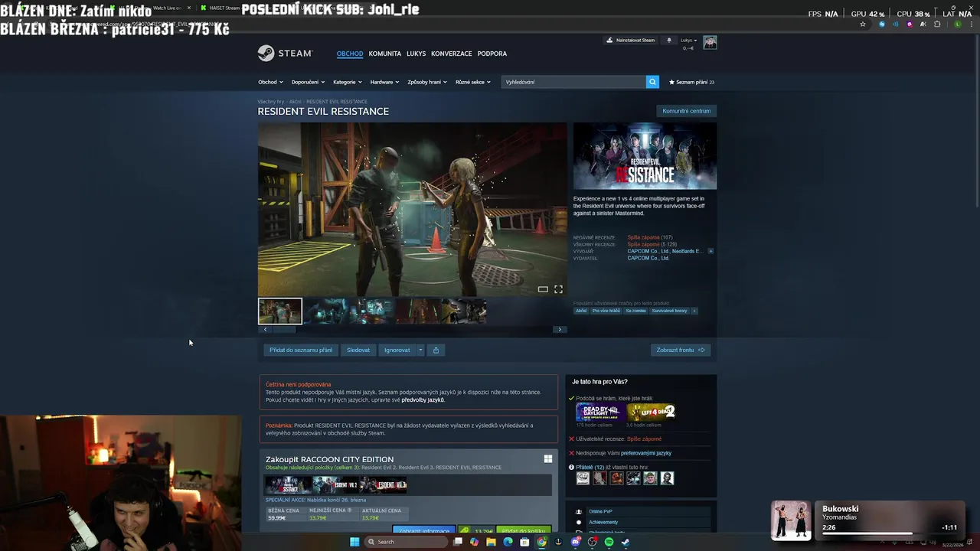Viewport: 980px width, 551px height.
Task: Click the left arrow of thumbnail strip
Action: [265, 329]
